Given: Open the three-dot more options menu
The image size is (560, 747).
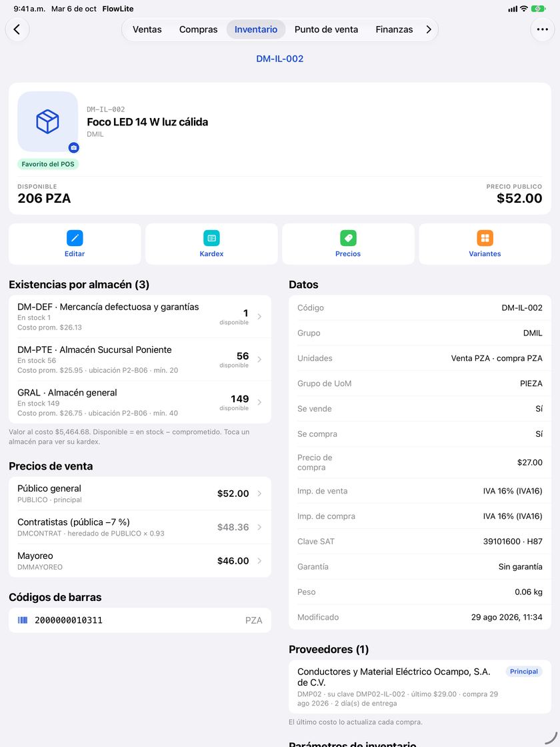Looking at the screenshot, I should (x=543, y=29).
